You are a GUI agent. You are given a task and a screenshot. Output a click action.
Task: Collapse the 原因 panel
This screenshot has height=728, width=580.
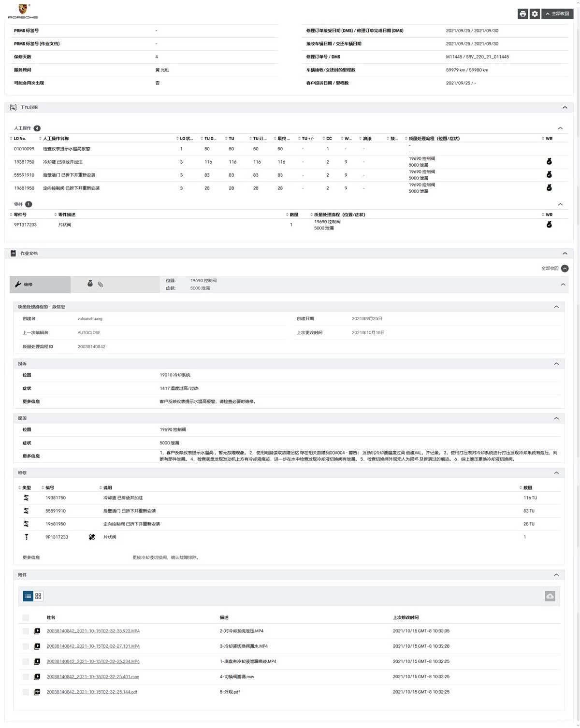click(x=556, y=418)
